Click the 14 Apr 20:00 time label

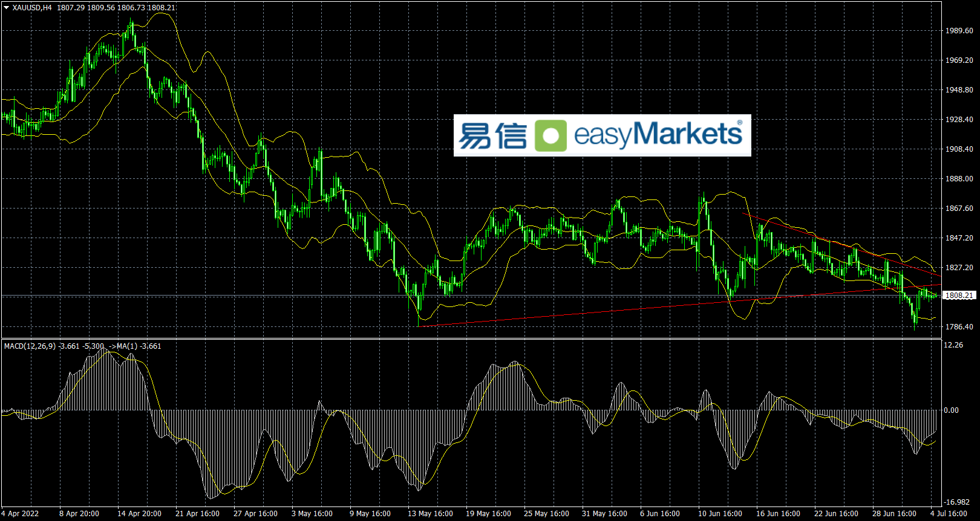tap(139, 514)
